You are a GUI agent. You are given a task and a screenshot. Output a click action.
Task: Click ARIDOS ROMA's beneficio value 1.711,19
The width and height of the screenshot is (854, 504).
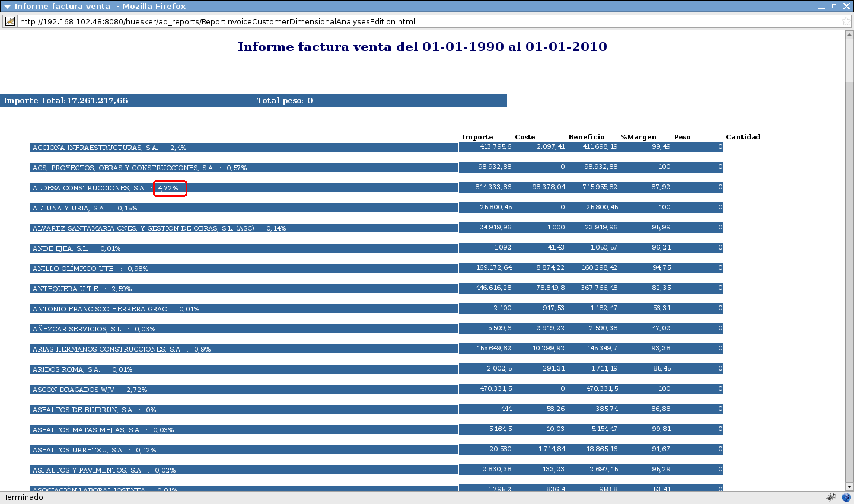tap(604, 368)
